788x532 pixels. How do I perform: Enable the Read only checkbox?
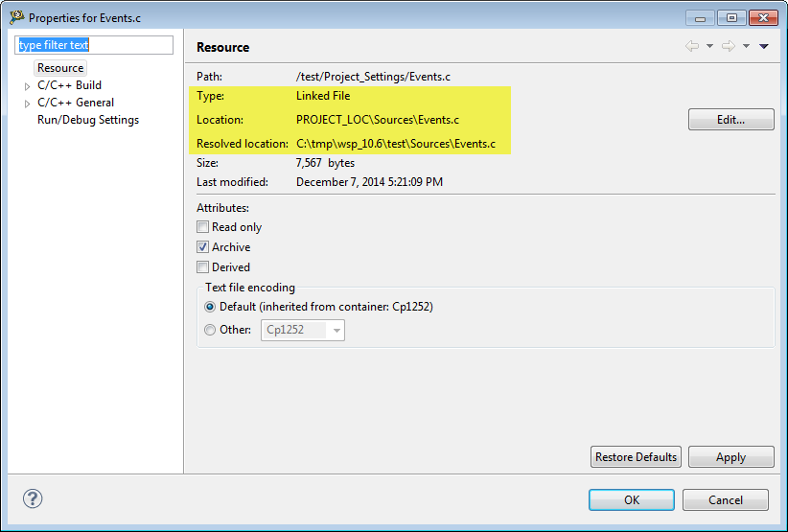point(202,227)
